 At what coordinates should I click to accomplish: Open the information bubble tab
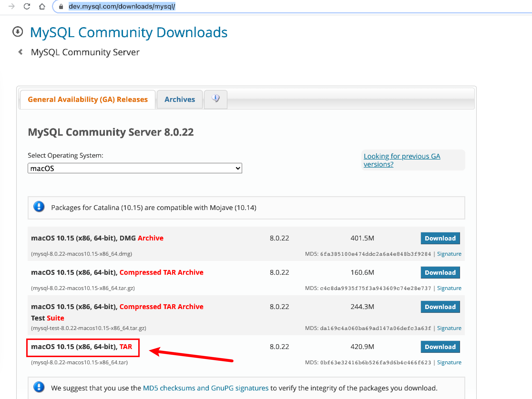pyautogui.click(x=215, y=99)
